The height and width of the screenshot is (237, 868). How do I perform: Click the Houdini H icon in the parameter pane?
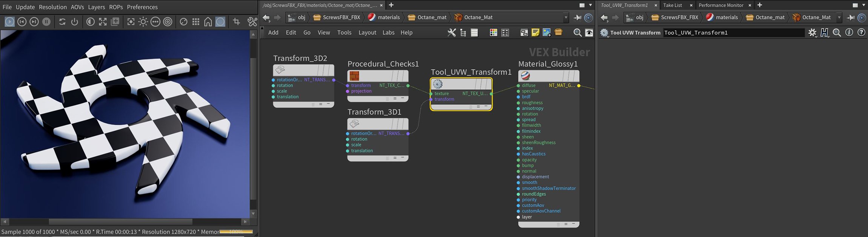coord(824,33)
